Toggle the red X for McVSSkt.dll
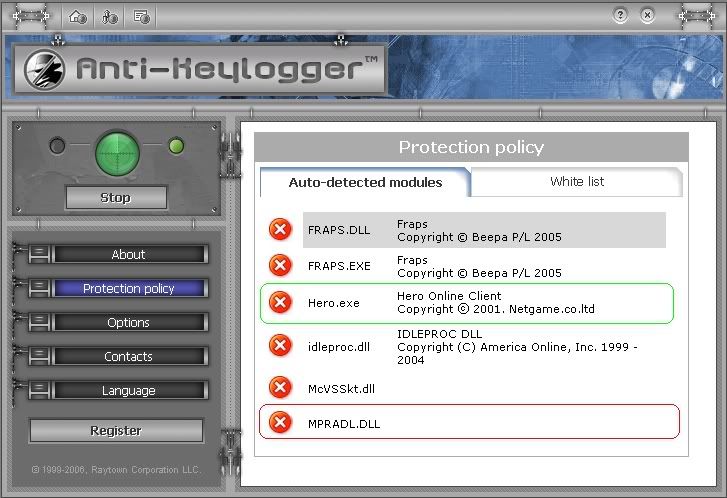Image resolution: width=727 pixels, height=498 pixels. [x=280, y=388]
